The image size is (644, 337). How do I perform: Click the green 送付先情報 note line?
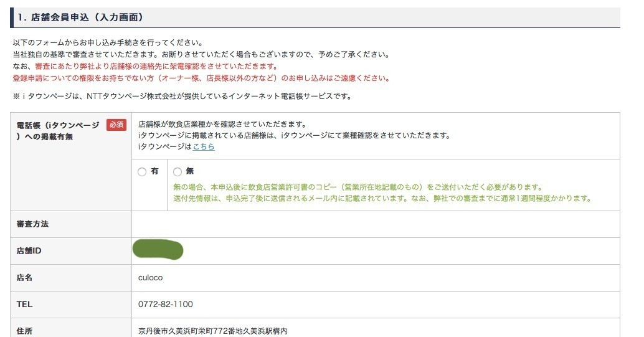[x=381, y=199]
